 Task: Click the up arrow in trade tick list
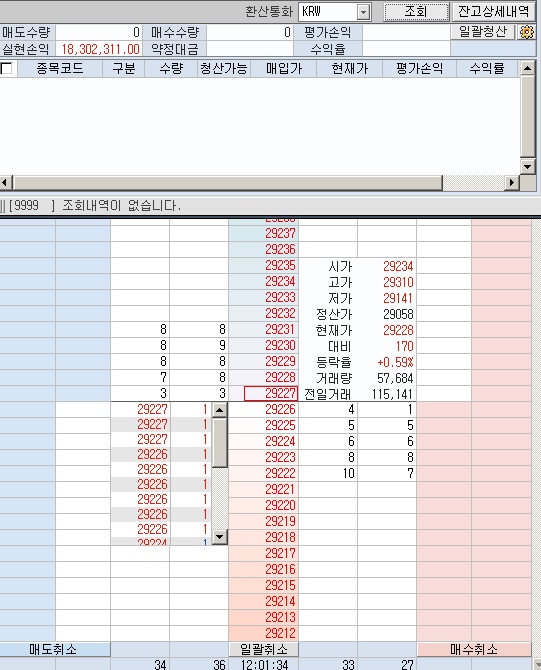[x=220, y=410]
